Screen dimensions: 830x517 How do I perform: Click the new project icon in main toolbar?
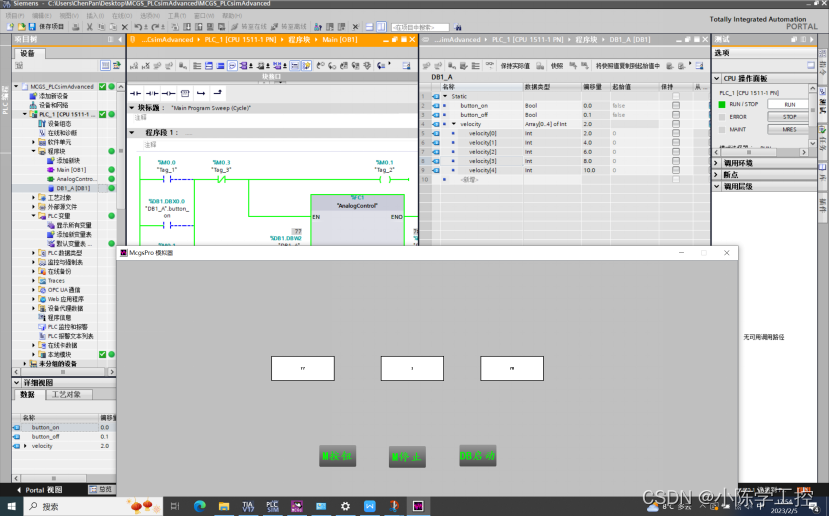[10, 26]
